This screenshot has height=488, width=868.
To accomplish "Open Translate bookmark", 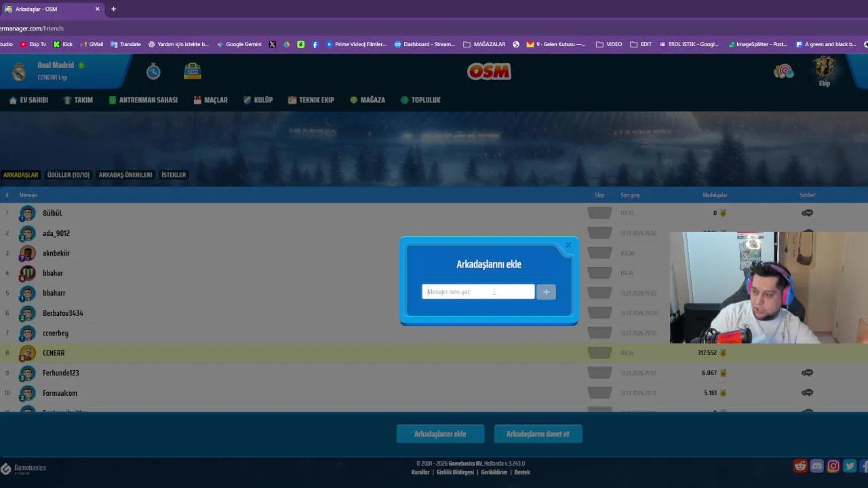I will (x=125, y=44).
